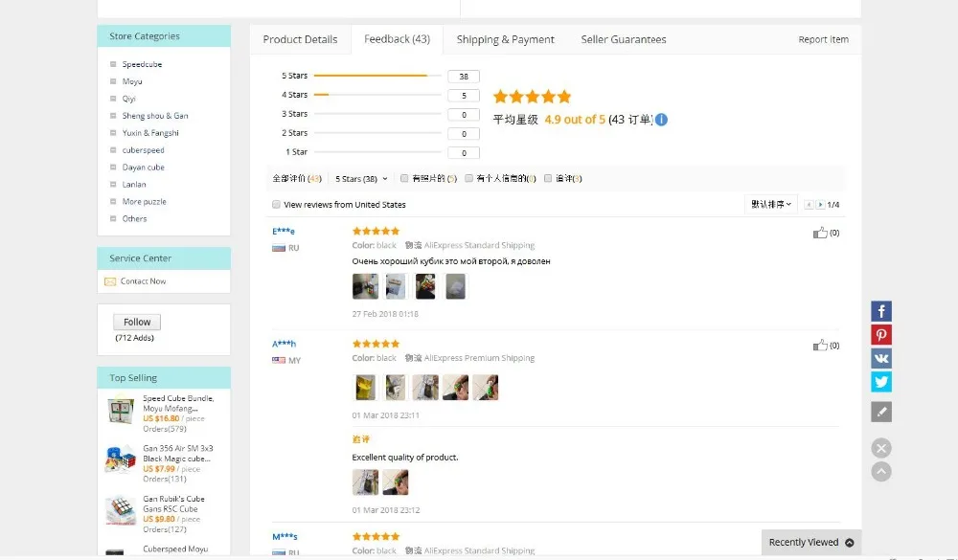Enable View reviews from United States
The width and height of the screenshot is (958, 560).
click(276, 205)
